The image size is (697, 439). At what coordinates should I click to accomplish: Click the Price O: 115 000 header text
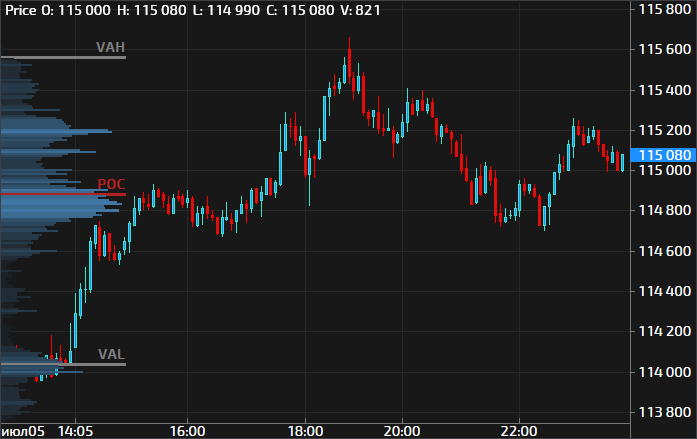point(44,8)
